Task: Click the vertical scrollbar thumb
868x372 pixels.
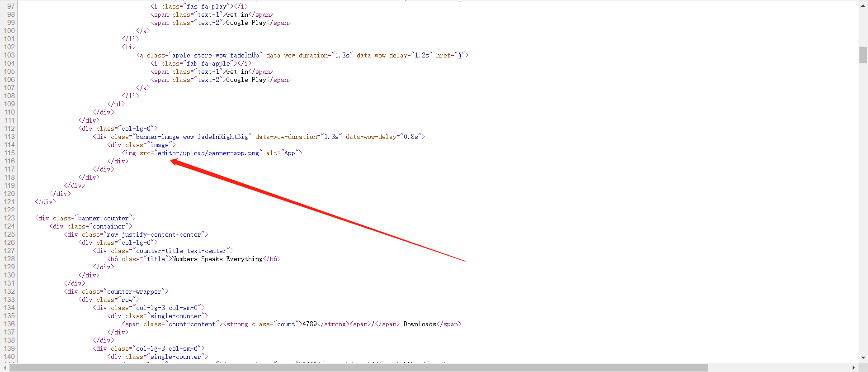Action: (863, 55)
